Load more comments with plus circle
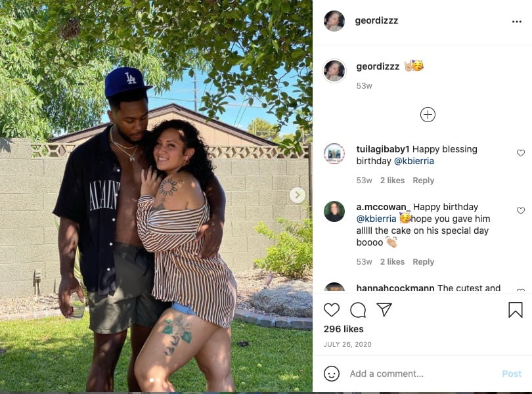The width and height of the screenshot is (532, 394). [428, 115]
